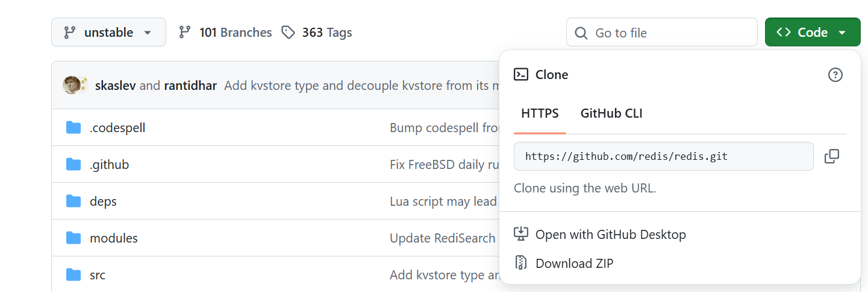Click the src folder icon
868x292 pixels.
73,275
